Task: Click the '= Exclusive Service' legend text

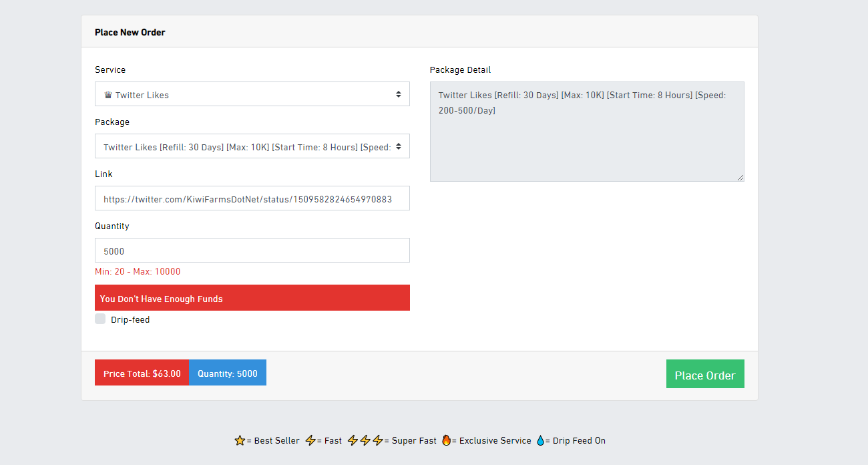Action: coord(491,441)
